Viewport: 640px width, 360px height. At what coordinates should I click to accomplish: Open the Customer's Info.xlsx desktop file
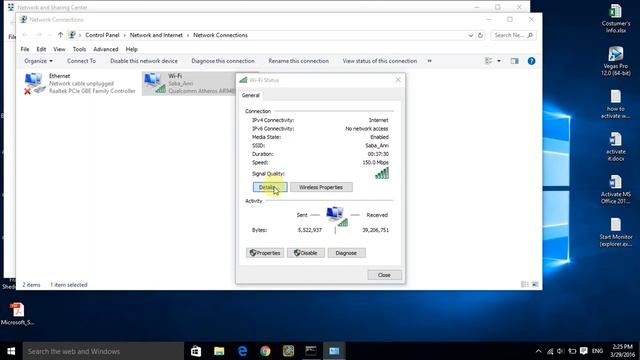(616, 19)
